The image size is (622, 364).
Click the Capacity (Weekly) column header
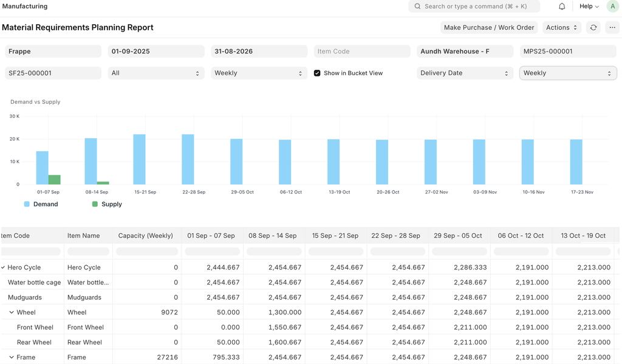(146, 235)
